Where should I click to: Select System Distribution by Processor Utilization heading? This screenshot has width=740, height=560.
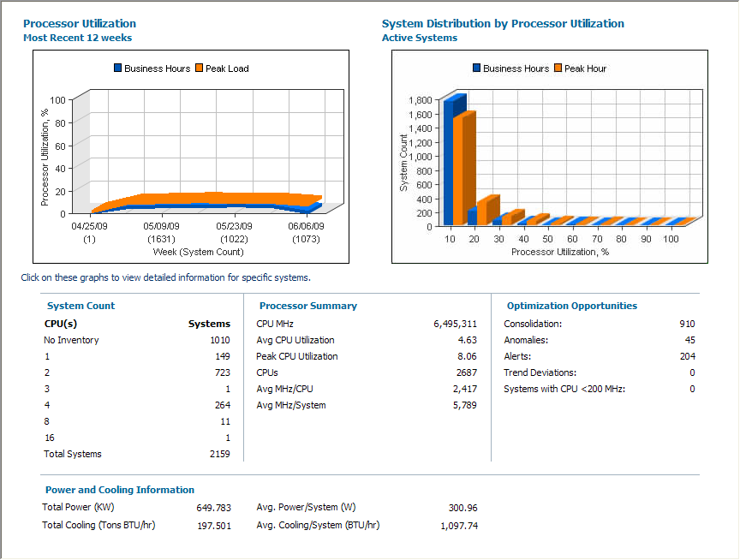click(503, 24)
